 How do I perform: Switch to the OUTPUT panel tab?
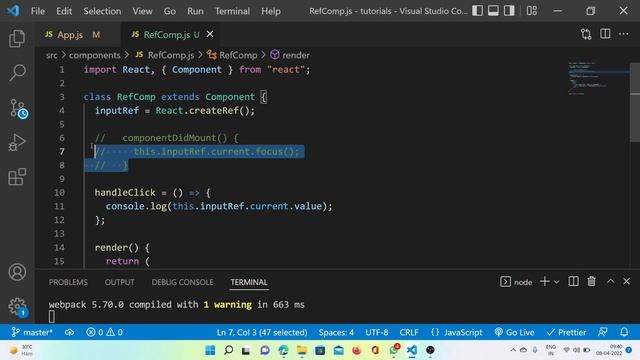pyautogui.click(x=119, y=282)
